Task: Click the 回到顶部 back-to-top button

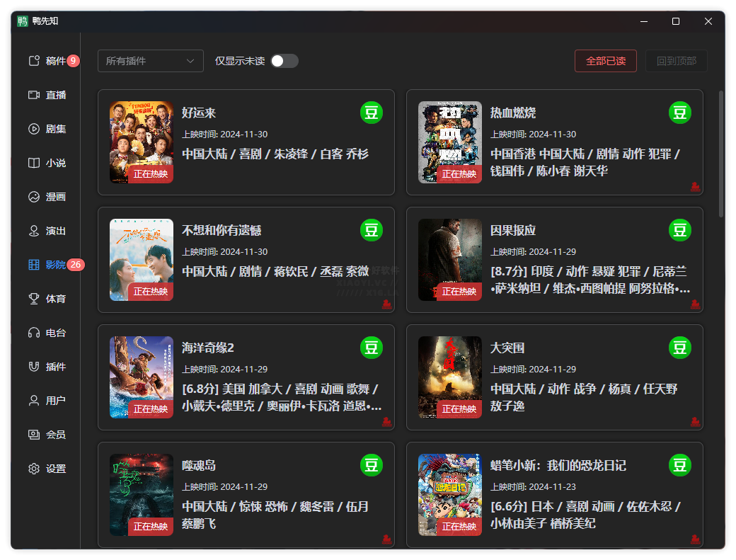Action: tap(677, 61)
